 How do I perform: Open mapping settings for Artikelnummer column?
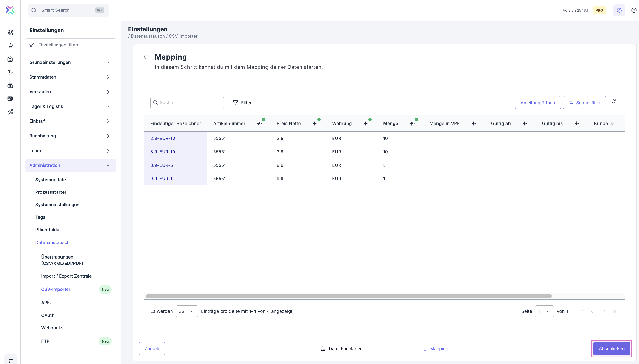260,123
